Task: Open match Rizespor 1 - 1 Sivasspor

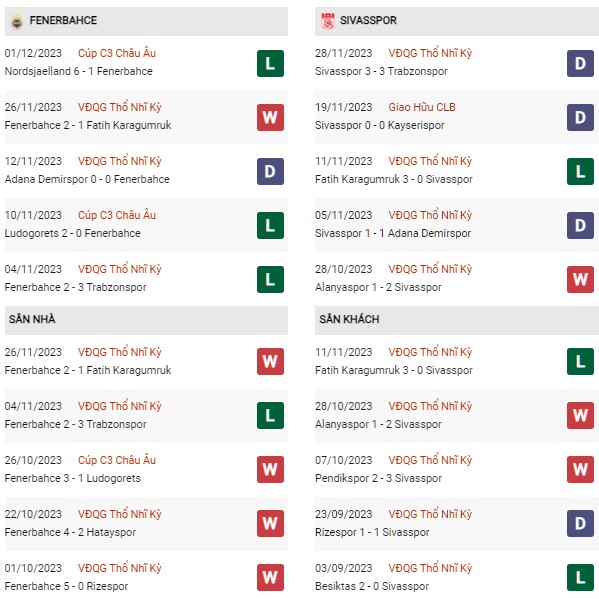Action: click(372, 532)
